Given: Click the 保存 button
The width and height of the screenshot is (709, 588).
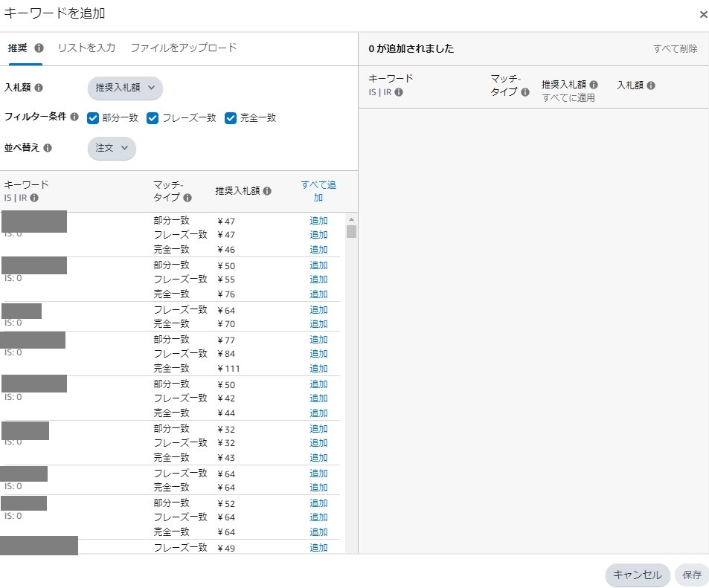Looking at the screenshot, I should click(x=692, y=575).
